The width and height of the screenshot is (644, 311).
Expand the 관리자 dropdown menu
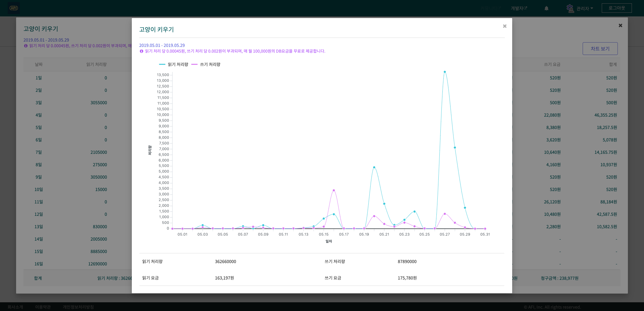point(585,8)
